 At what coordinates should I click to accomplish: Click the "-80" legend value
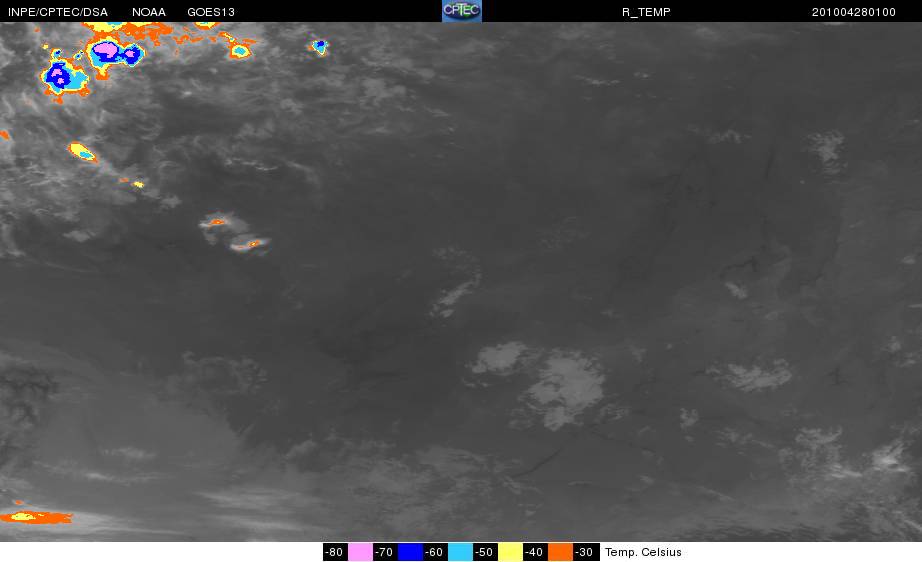coord(334,552)
